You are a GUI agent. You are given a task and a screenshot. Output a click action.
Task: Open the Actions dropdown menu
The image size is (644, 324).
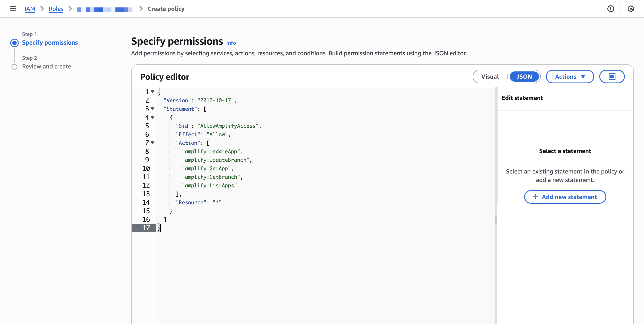point(570,76)
